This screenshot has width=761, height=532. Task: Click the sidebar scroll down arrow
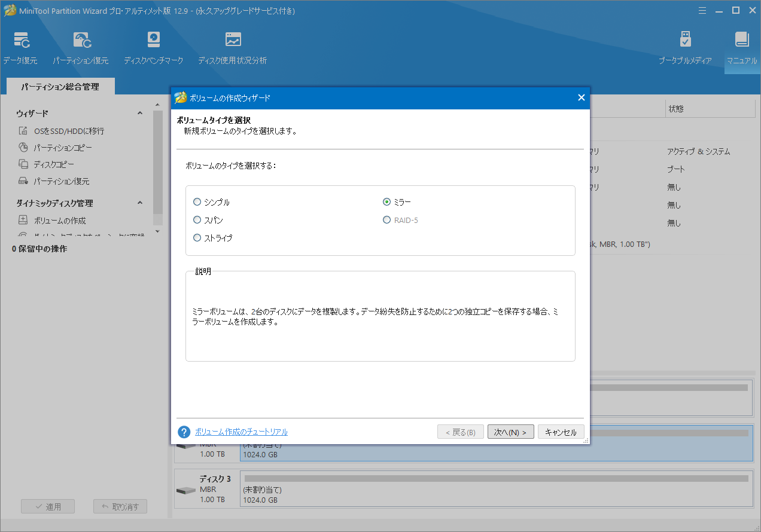tap(157, 231)
